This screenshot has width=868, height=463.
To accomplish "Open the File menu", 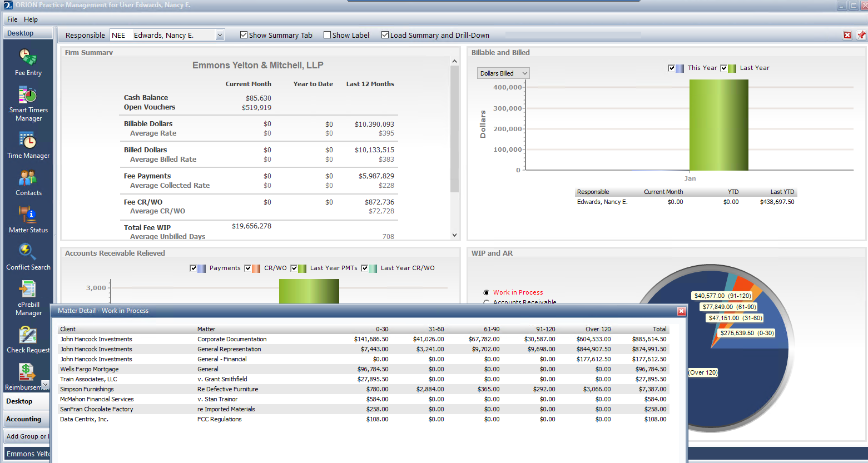I will [x=12, y=18].
